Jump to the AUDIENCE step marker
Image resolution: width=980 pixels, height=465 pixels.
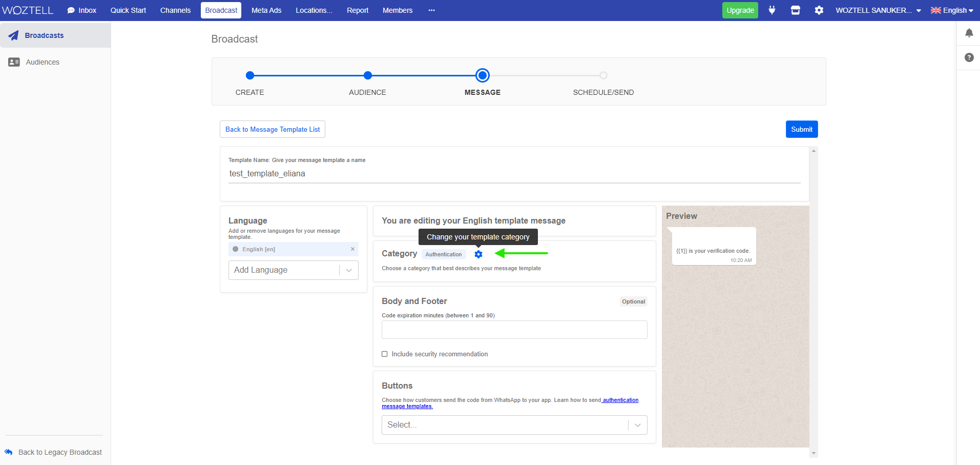[367, 76]
